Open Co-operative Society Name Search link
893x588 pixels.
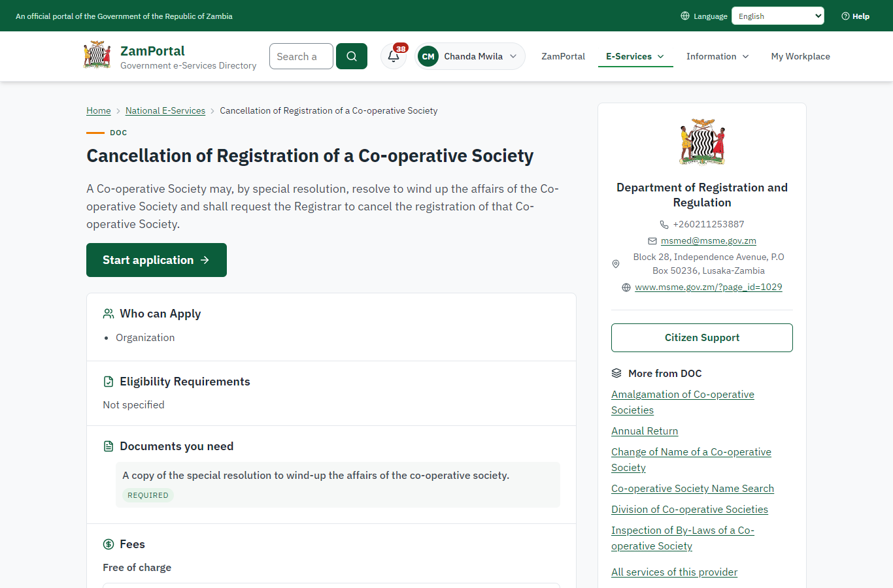click(x=692, y=489)
